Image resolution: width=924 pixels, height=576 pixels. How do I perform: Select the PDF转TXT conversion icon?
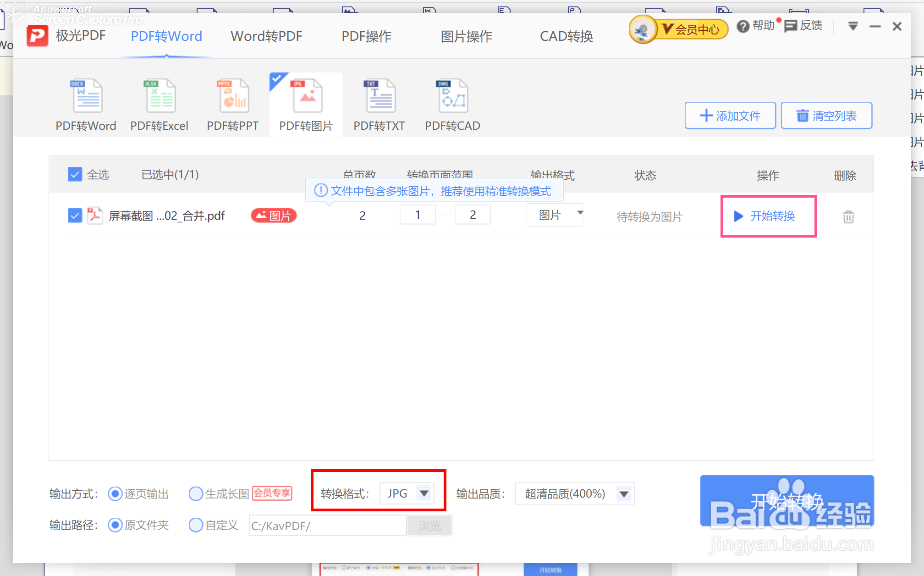coord(379,95)
